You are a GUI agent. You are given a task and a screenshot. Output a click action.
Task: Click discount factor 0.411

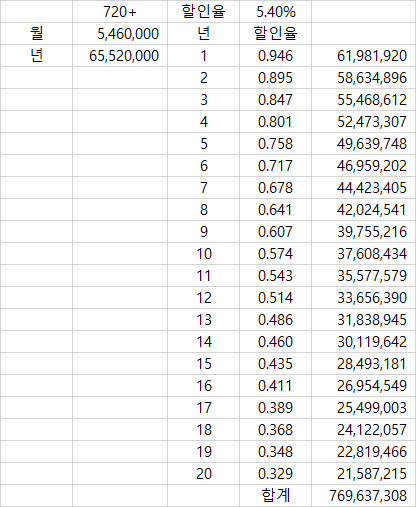[x=275, y=386]
